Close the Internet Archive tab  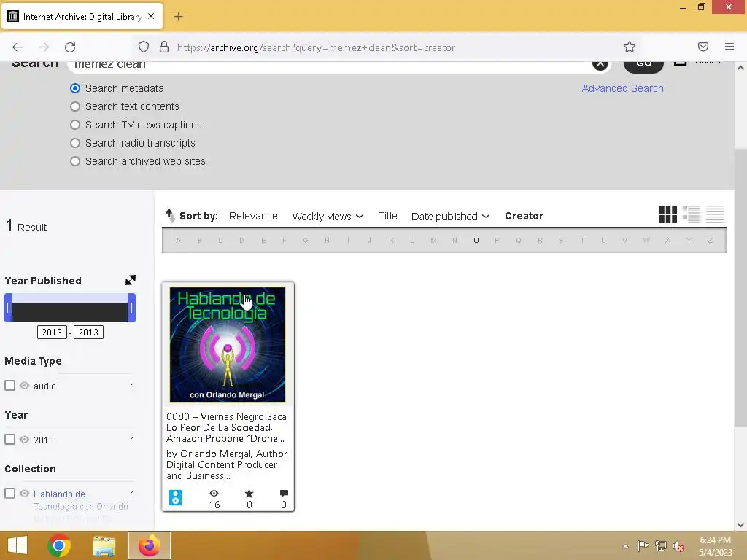(x=151, y=16)
